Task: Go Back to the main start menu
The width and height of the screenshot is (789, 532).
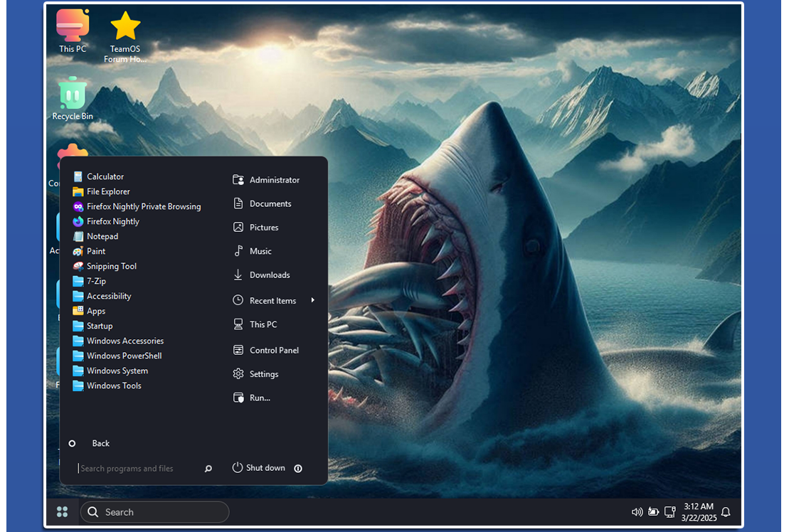Action: [x=89, y=444]
